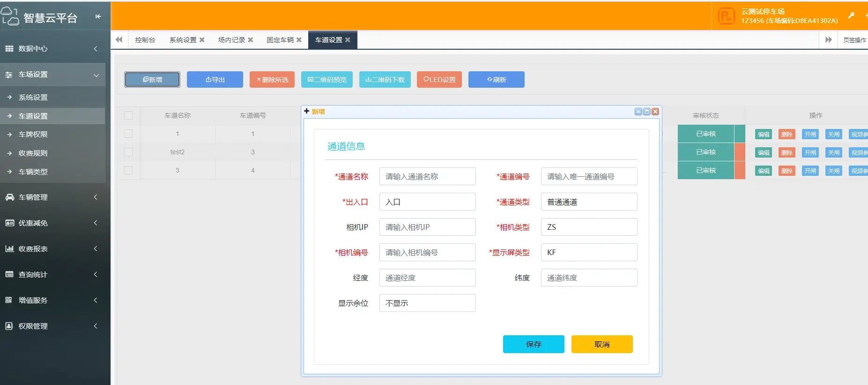Close the 系统设置 tab with its X icon
This screenshot has height=385, width=868.
tap(202, 40)
